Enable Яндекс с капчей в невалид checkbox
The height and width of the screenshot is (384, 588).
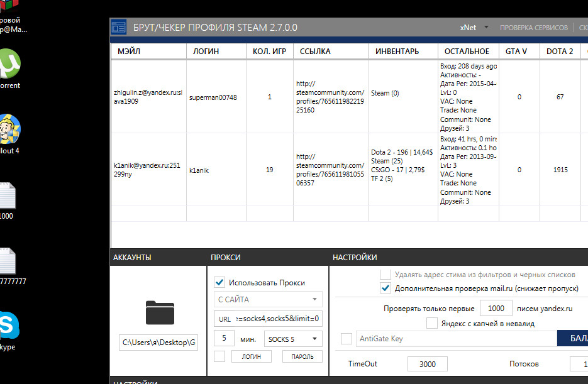[431, 323]
